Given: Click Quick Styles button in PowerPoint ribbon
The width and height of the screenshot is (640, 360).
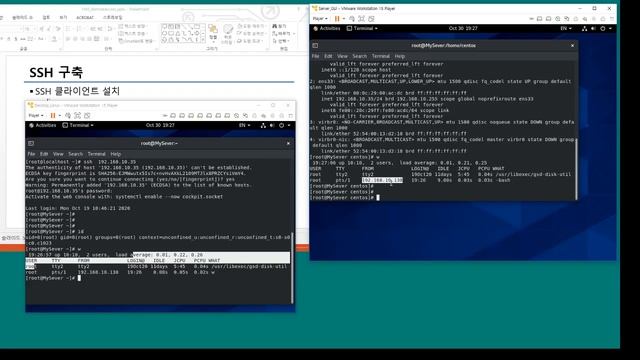Looking at the screenshot, I should (x=227, y=34).
